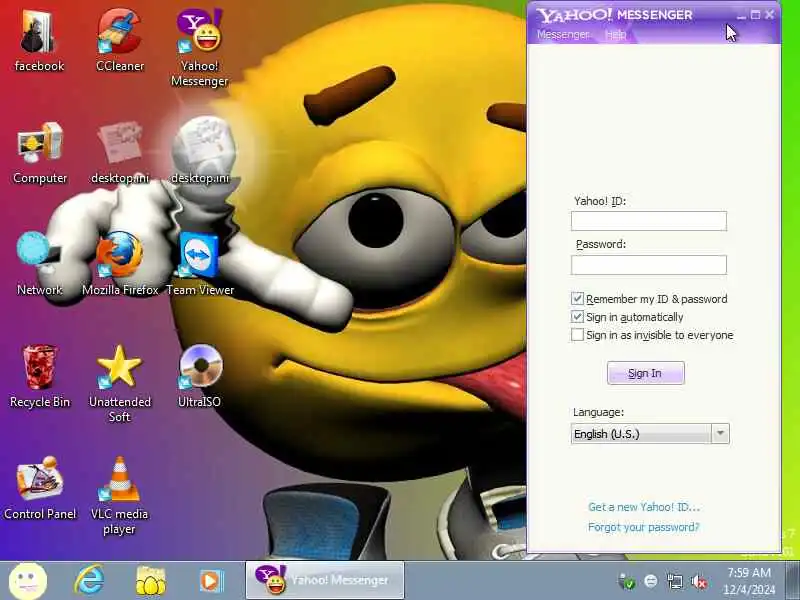Click the Sign In button
This screenshot has width=800, height=600.
(x=645, y=373)
